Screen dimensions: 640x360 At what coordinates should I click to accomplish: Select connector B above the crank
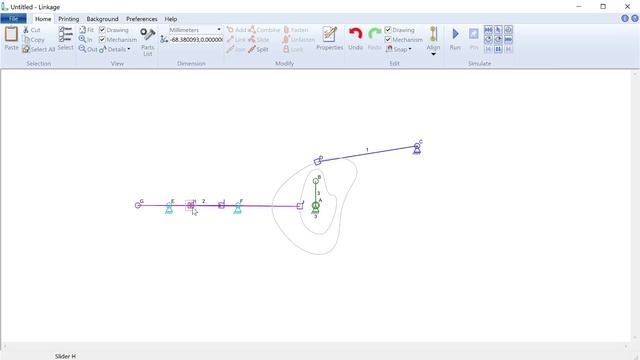pyautogui.click(x=316, y=181)
